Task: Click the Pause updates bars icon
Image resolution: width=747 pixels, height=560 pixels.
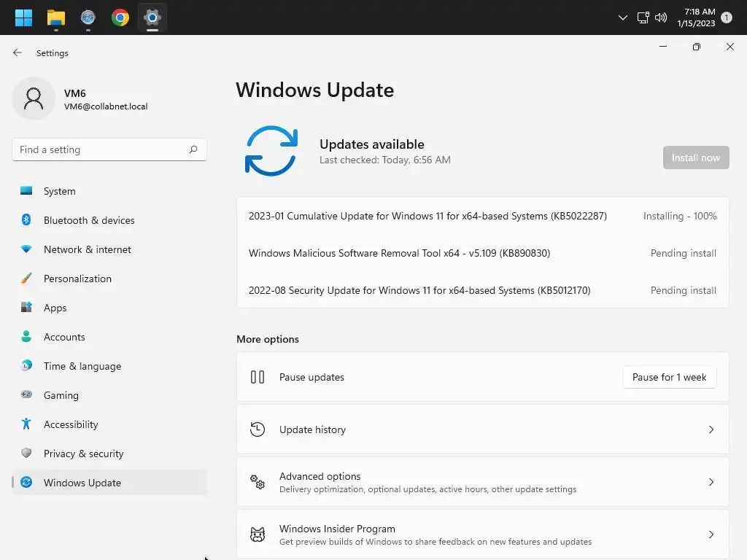Action: [x=258, y=377]
